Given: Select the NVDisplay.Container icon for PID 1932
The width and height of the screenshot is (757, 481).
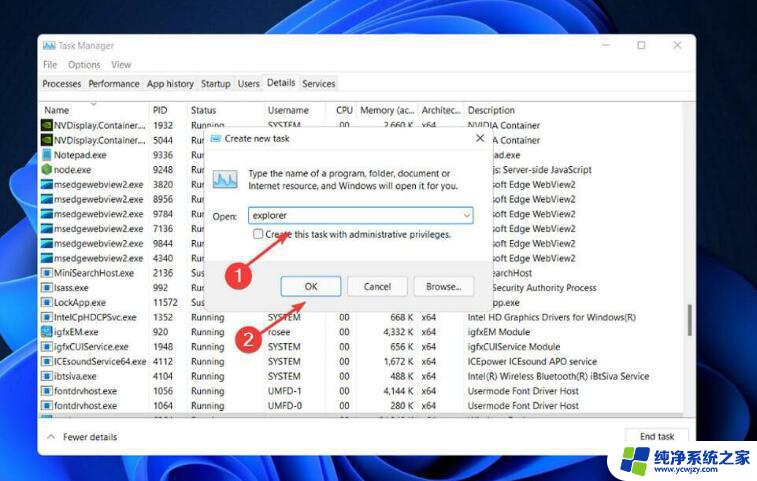Looking at the screenshot, I should (x=46, y=125).
